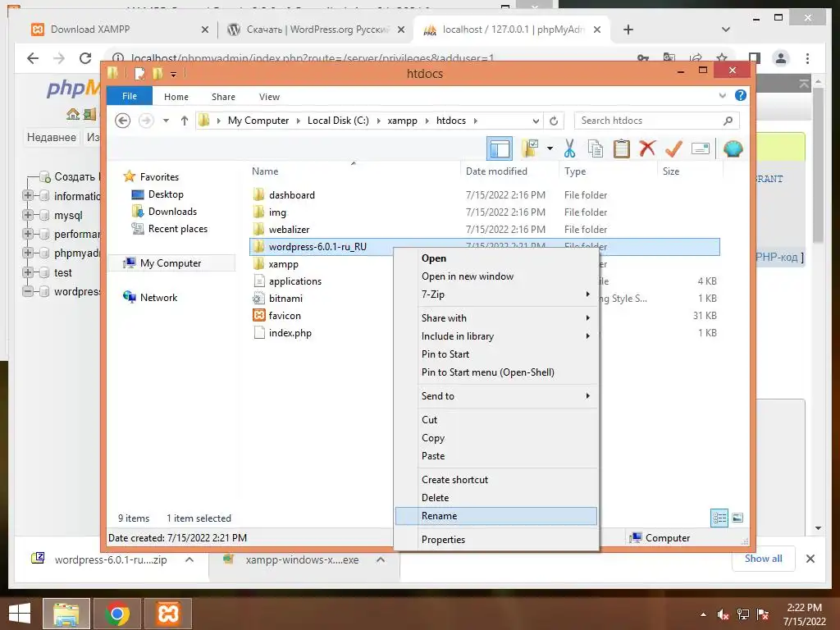Screen dimensions: 840x630
Task: Open wordpress zip download options chevron
Action: point(189,559)
